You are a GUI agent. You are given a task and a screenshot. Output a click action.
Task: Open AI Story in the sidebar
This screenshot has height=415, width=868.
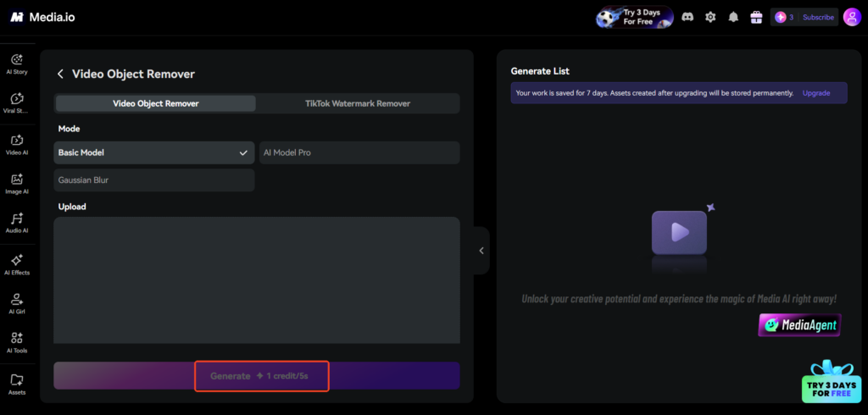[x=17, y=64]
